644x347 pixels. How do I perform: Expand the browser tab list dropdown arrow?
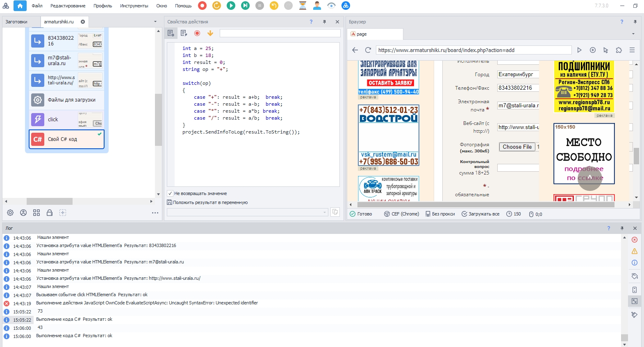(x=633, y=34)
